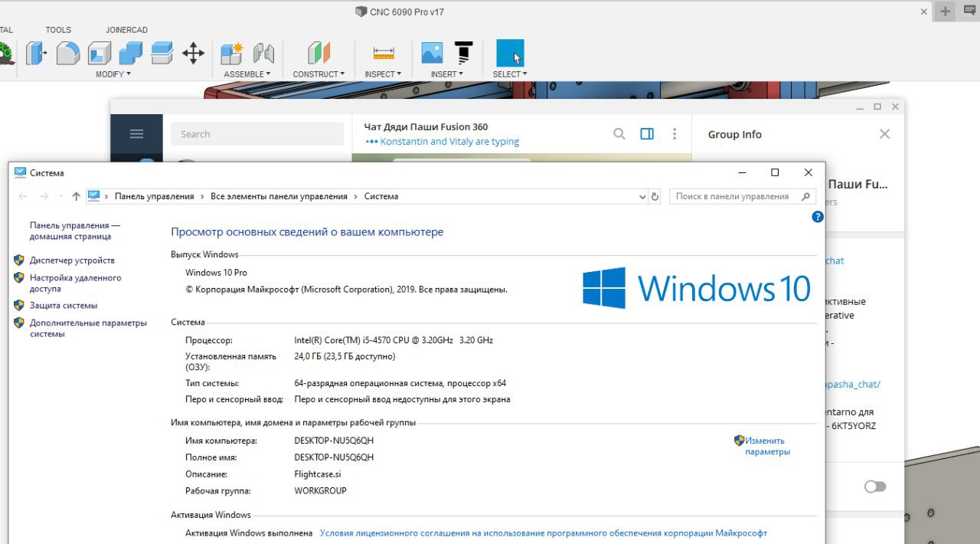Click computer name DESKTOP-NU5Q6QH next to Имя компьютера
The width and height of the screenshot is (980, 544).
coord(334,441)
